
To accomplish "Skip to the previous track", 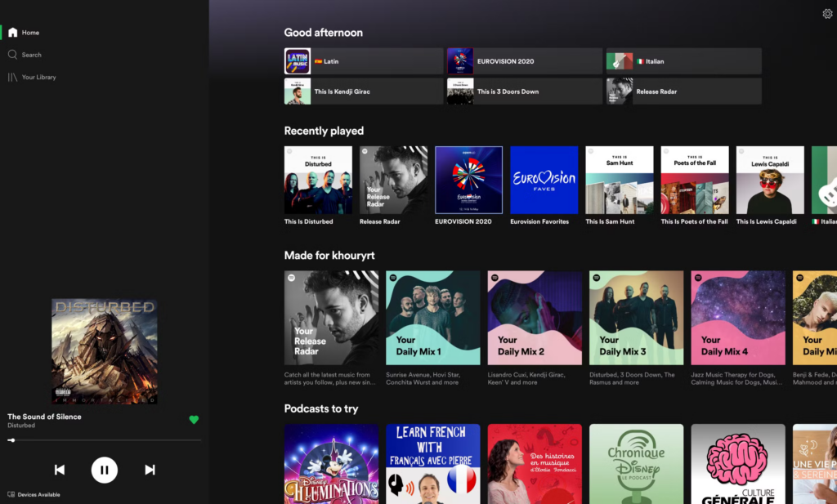I will tap(59, 470).
